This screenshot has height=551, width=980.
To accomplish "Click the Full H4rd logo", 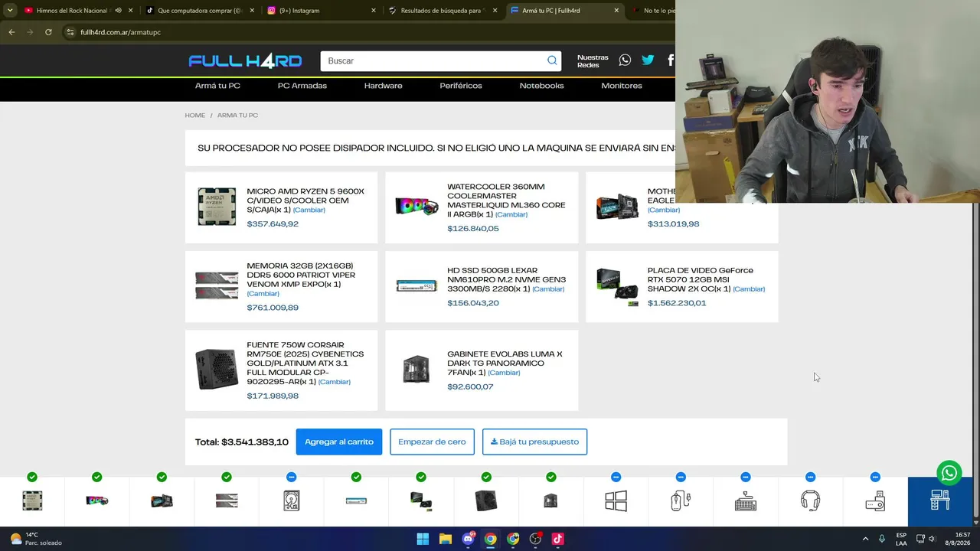I will coord(245,61).
